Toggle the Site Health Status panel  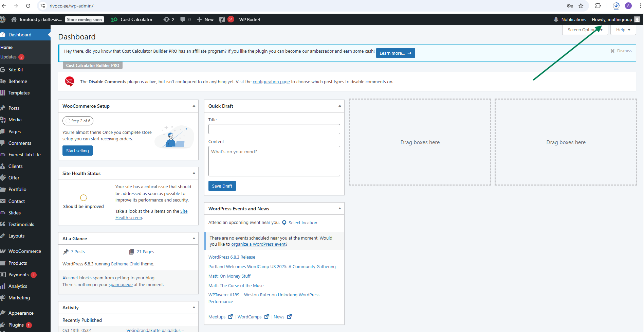(194, 173)
